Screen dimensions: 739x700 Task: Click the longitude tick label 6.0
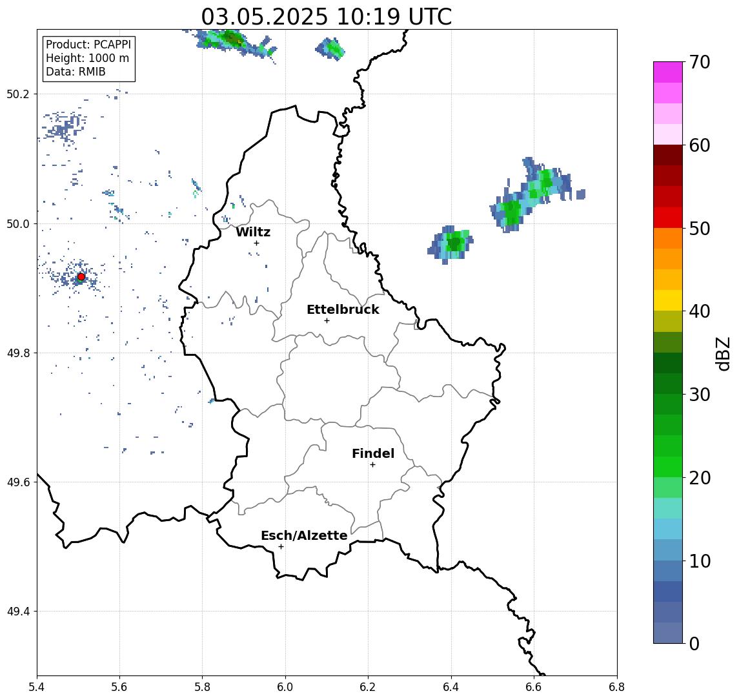[x=285, y=687]
